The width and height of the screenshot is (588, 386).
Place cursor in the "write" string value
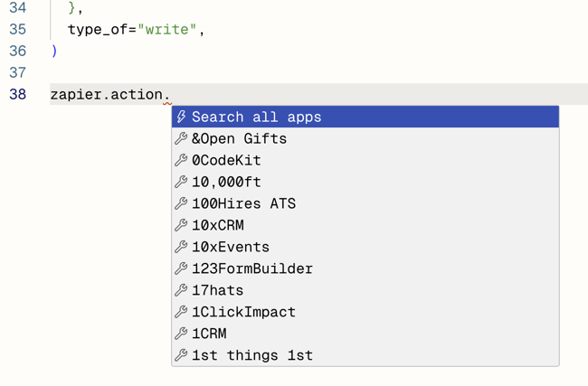(167, 30)
